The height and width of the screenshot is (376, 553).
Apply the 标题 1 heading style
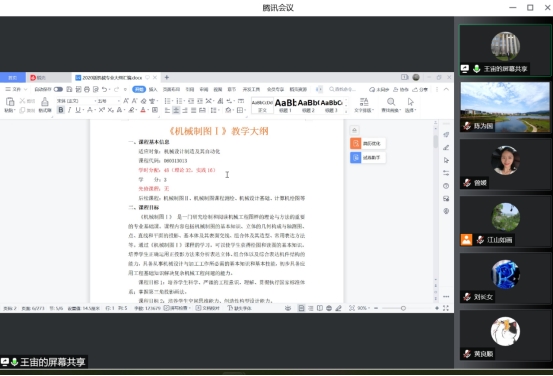click(285, 105)
